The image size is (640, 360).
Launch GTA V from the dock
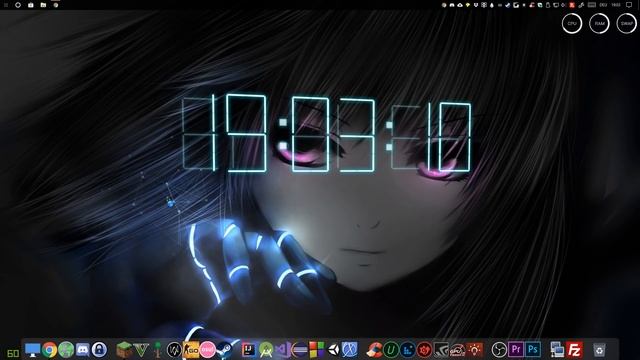141,350
